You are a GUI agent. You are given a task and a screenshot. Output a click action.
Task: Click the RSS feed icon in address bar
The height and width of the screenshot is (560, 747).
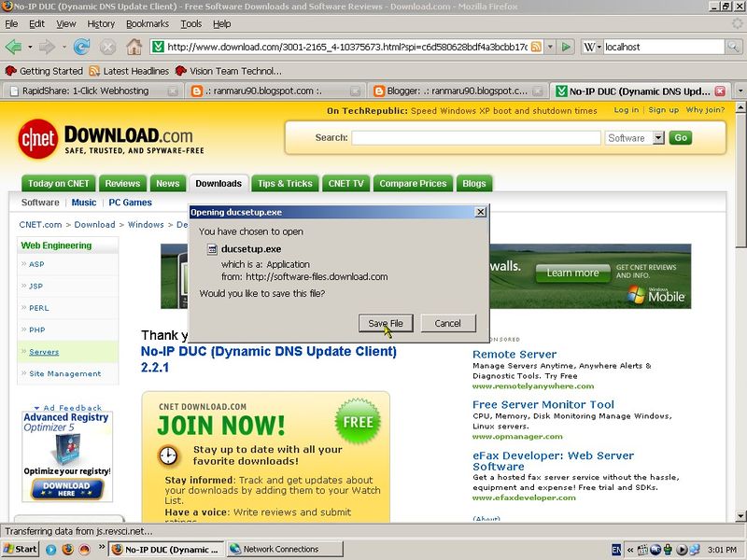536,47
